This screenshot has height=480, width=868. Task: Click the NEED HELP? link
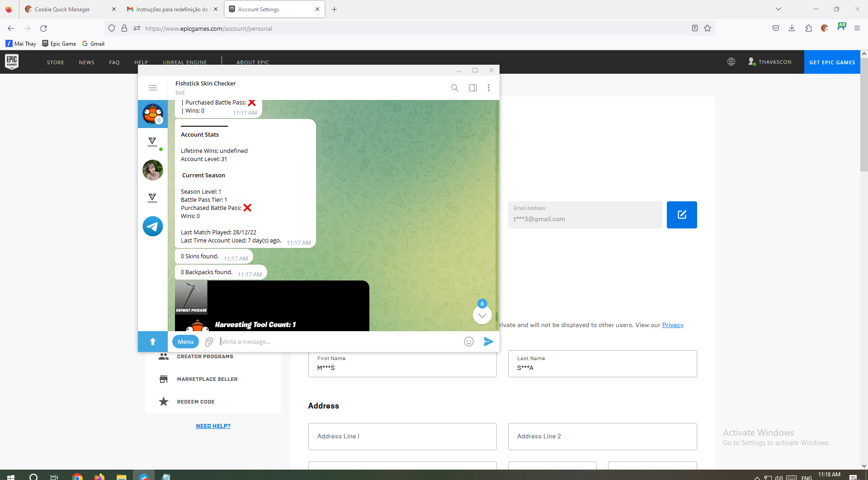tap(213, 426)
